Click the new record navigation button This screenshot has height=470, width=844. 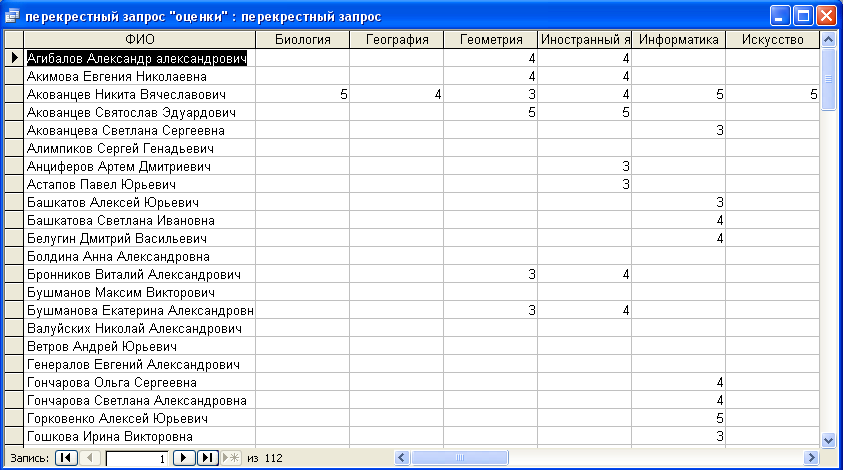coord(231,458)
